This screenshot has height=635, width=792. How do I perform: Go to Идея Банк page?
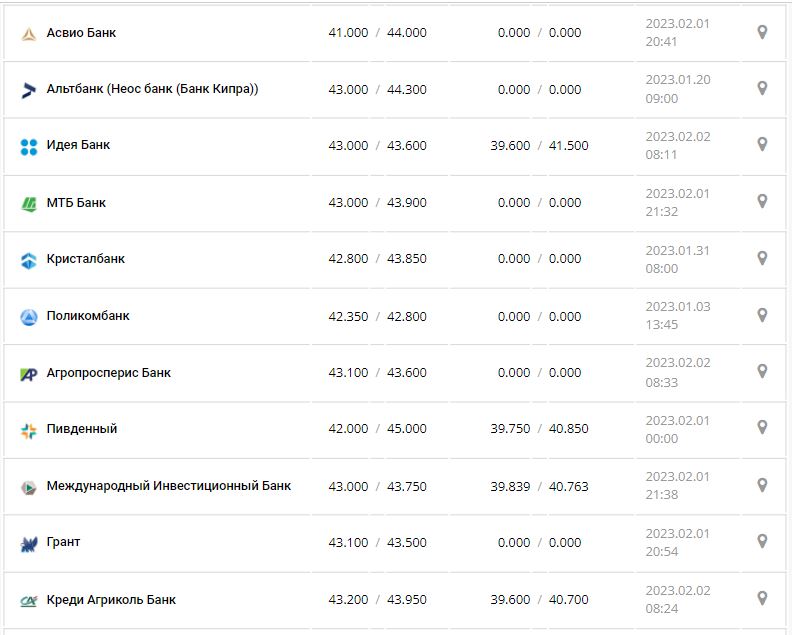tap(78, 145)
